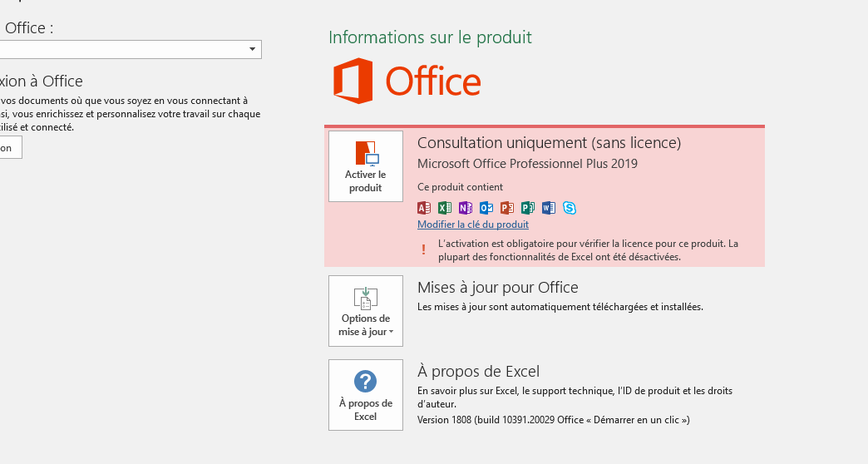Click the Publisher app icon
Viewport: 868px width, 464px height.
[528, 208]
